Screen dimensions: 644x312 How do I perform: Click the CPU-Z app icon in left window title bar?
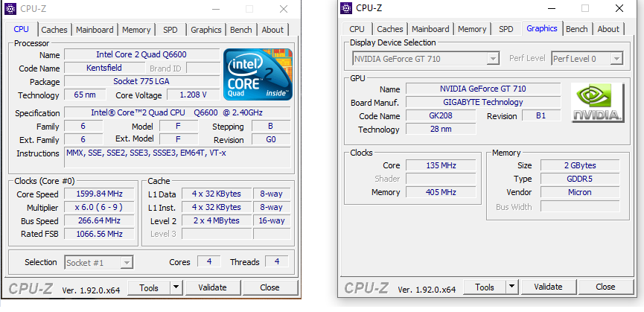point(10,9)
